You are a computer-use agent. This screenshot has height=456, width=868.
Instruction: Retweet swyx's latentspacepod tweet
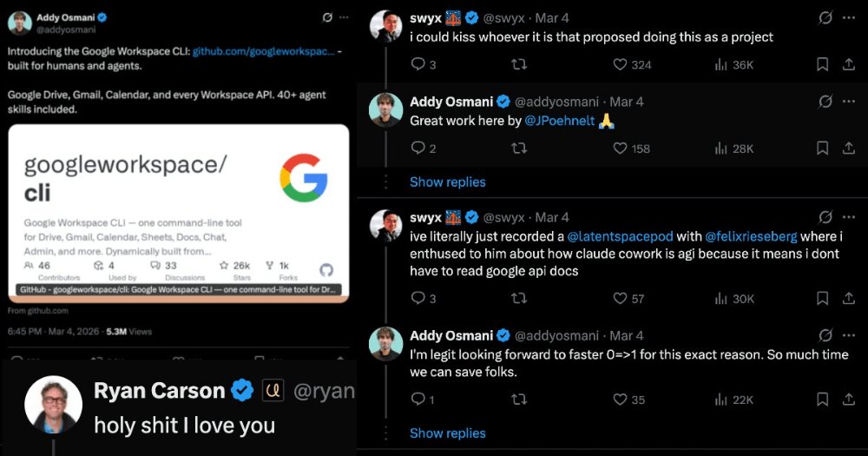519,298
